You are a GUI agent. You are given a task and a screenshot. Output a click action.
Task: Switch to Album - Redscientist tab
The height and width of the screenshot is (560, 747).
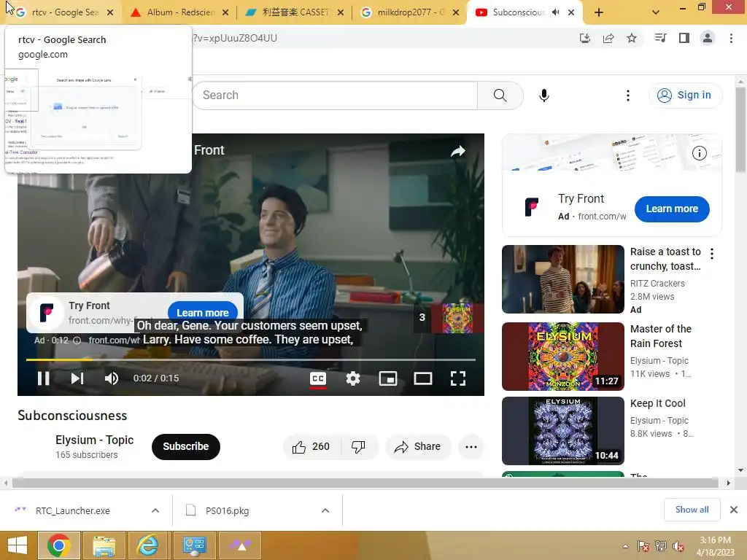point(181,12)
